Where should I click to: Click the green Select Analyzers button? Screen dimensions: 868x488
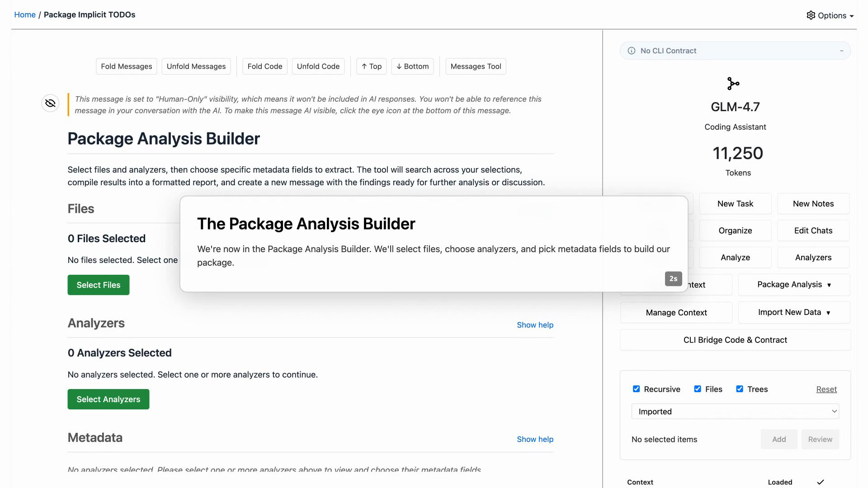(x=108, y=399)
